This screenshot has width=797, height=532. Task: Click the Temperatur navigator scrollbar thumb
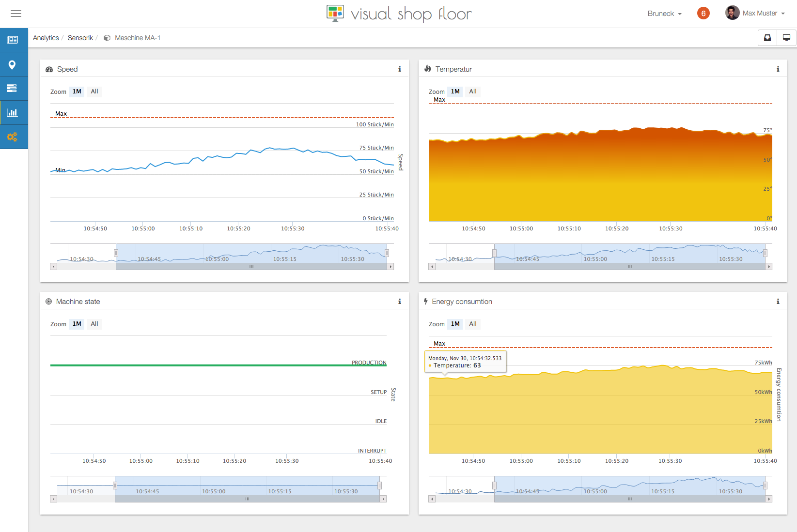click(630, 267)
